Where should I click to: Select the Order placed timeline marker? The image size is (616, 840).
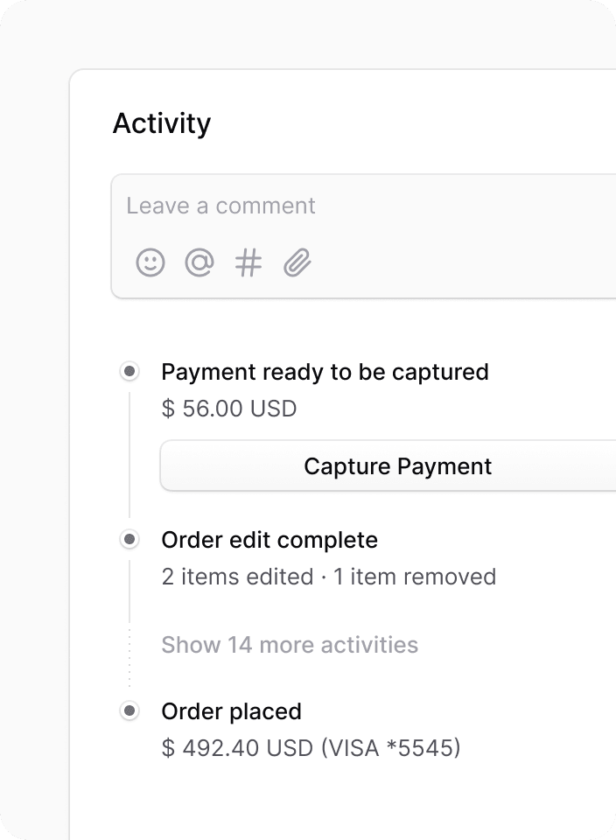(x=129, y=710)
